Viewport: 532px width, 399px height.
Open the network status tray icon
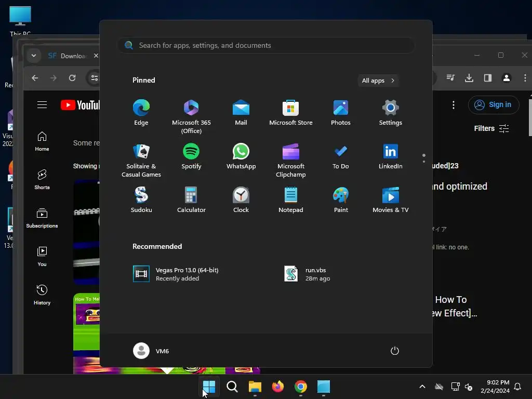pos(455,387)
